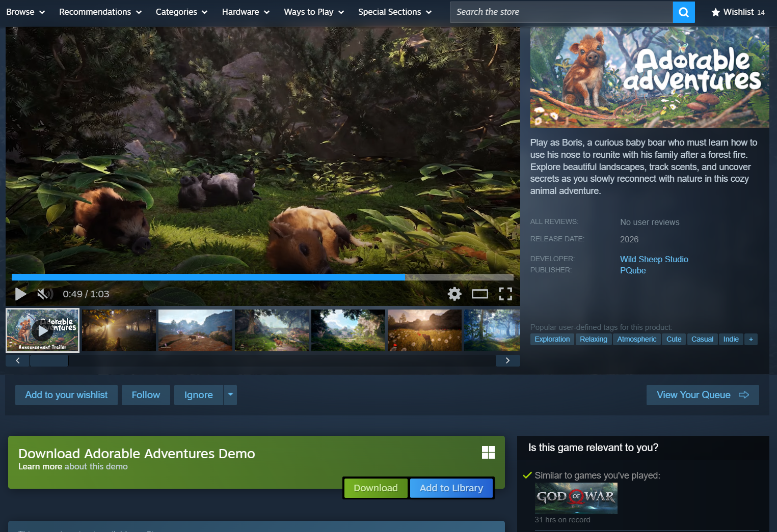777x532 pixels.
Task: Play the game trailer video
Action: pos(20,294)
